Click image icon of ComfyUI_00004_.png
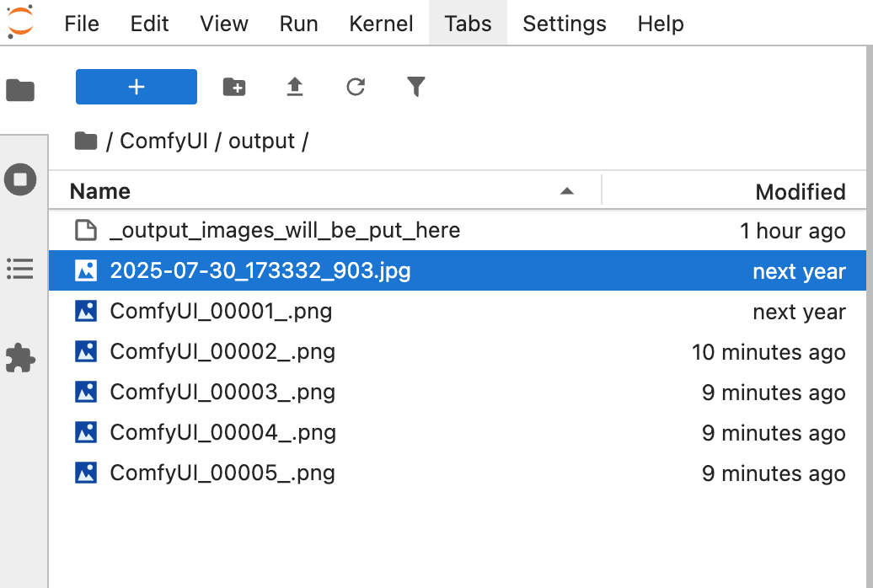 pos(86,432)
